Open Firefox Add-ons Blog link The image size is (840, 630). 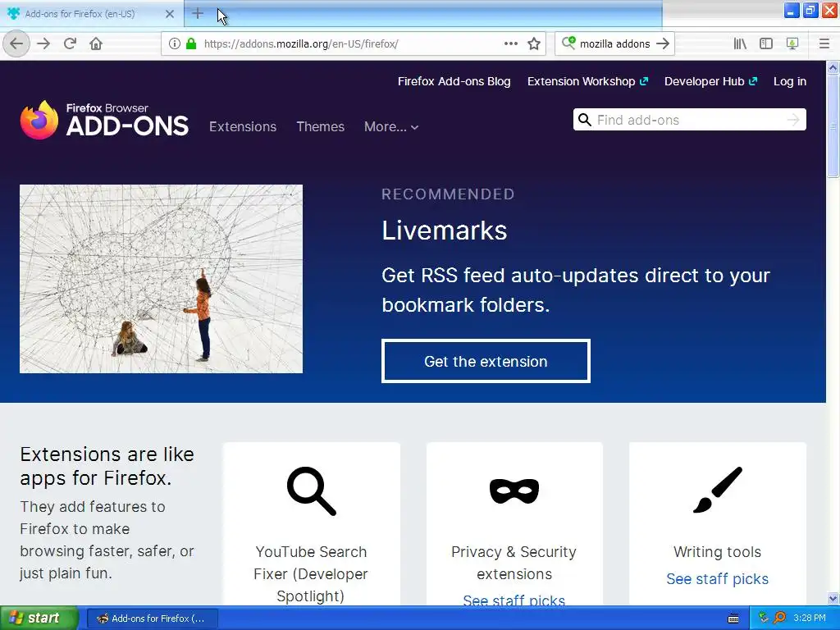pyautogui.click(x=454, y=81)
